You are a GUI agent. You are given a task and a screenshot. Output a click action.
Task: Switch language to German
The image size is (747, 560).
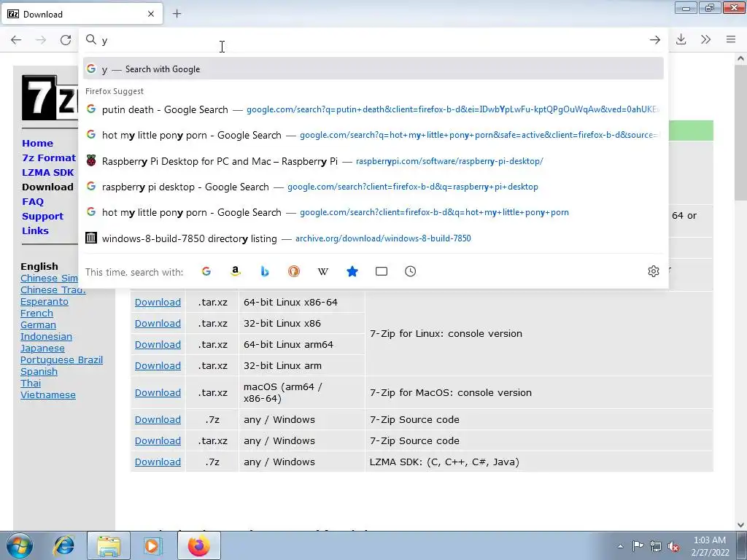pyautogui.click(x=38, y=324)
